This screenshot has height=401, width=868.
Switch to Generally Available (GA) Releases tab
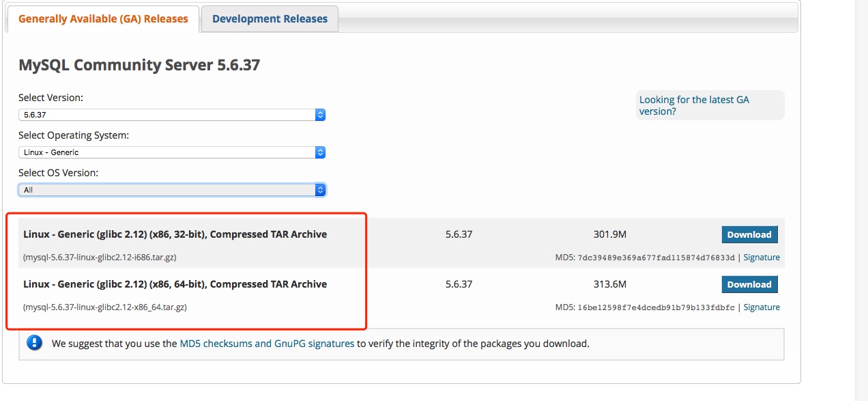103,19
